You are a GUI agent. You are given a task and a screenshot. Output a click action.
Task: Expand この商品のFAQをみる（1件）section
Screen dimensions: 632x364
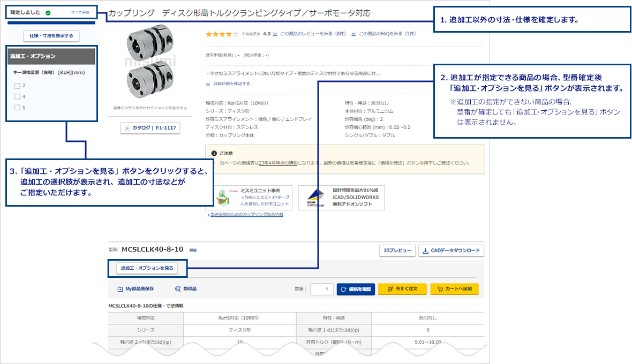386,33
